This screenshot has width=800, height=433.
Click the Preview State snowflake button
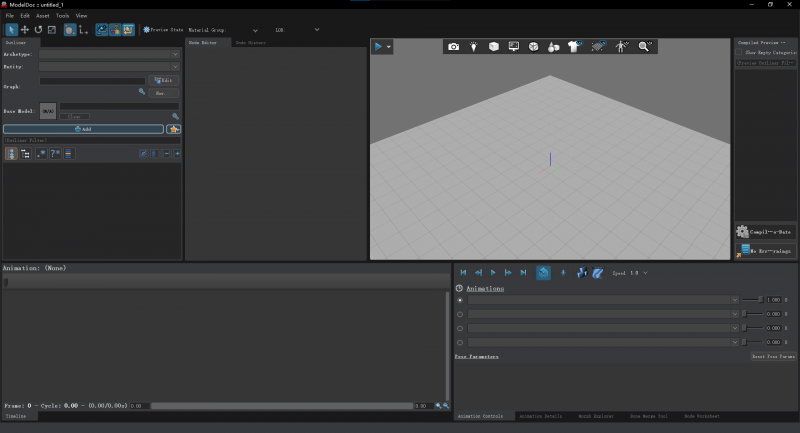(163, 30)
